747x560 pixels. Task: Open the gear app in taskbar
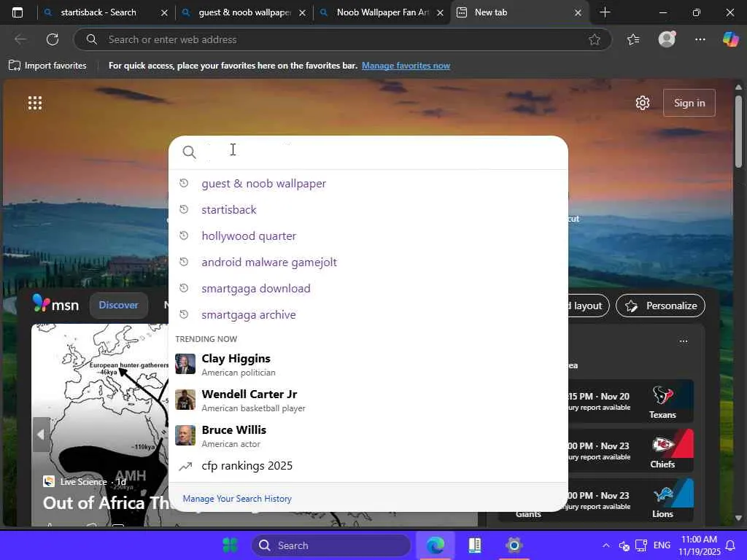pyautogui.click(x=514, y=545)
